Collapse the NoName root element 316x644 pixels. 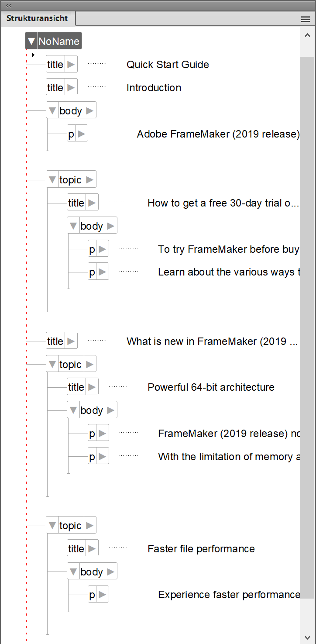[31, 41]
